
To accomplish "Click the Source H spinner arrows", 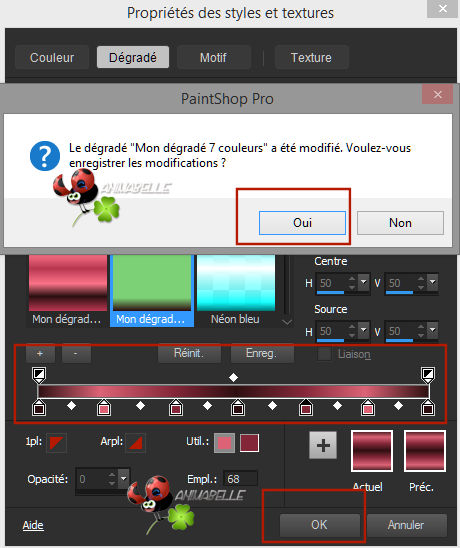I will [352, 330].
